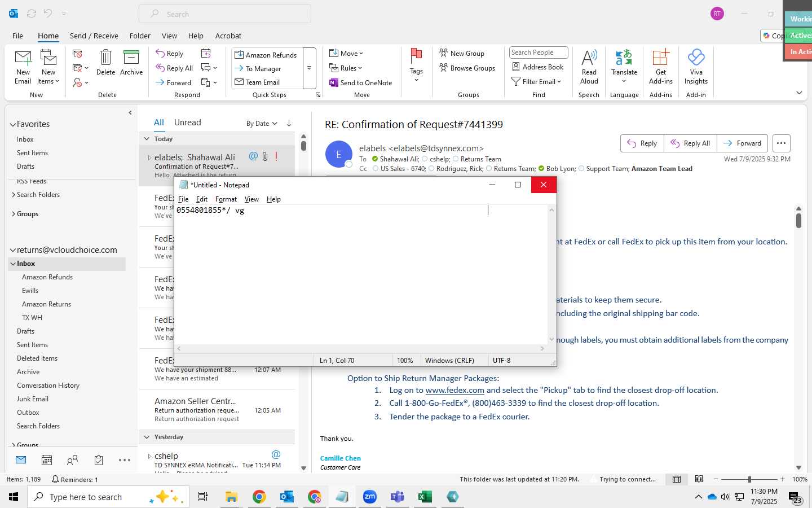Collapse the Yesterday message group

tap(147, 437)
